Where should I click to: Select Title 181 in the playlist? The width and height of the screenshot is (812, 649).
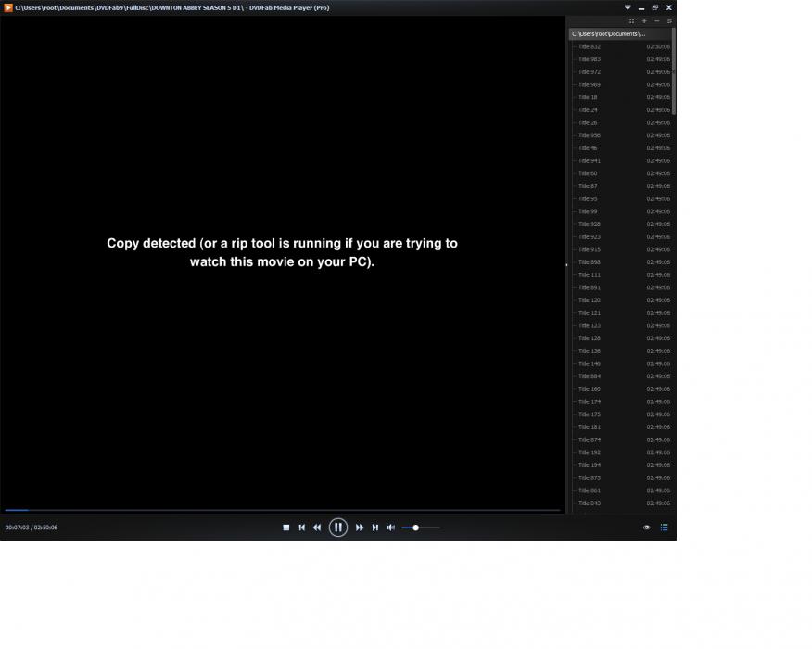pyautogui.click(x=621, y=427)
